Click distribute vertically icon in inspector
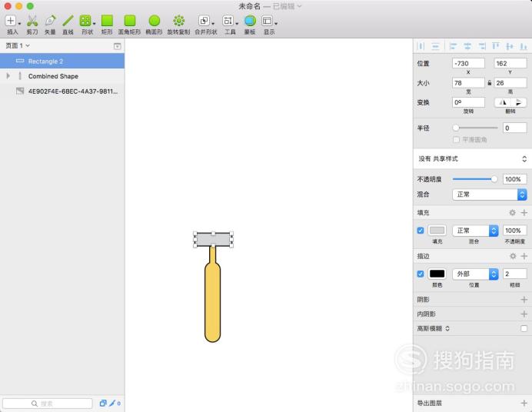532x412 pixels. coord(435,46)
